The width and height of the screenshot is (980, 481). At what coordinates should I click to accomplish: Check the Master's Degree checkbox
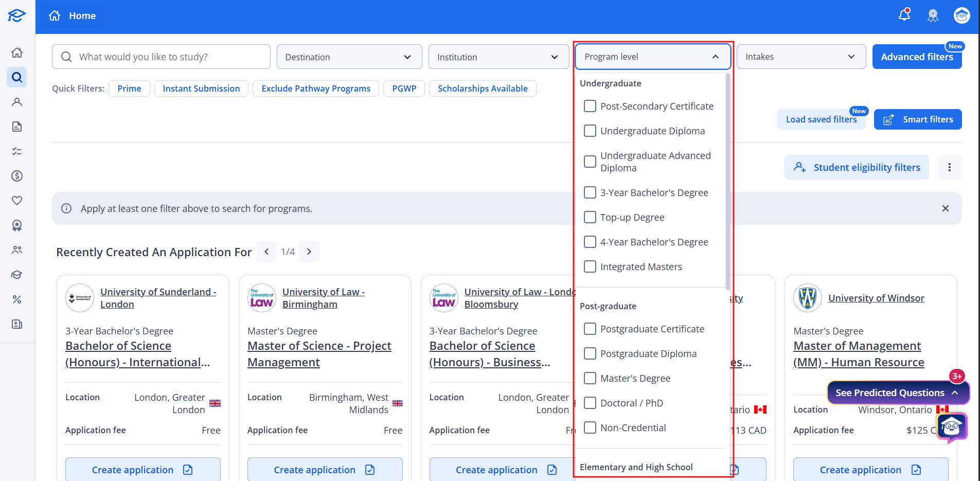(x=590, y=378)
